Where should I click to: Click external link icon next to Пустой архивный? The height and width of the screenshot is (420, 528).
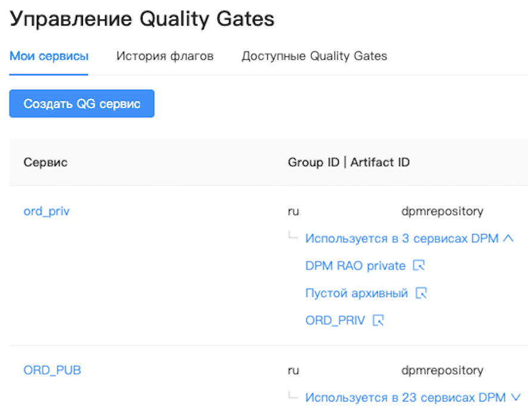(422, 294)
